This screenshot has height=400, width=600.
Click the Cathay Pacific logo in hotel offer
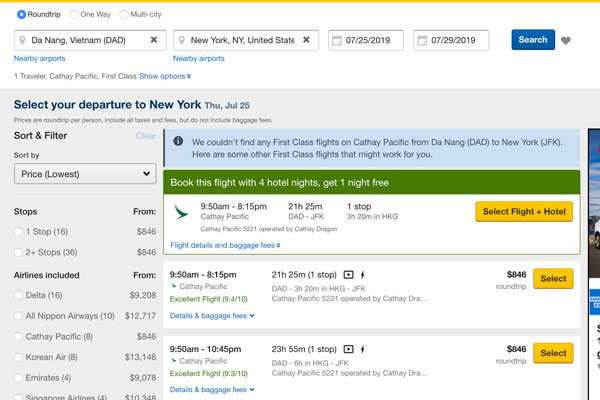(x=181, y=211)
